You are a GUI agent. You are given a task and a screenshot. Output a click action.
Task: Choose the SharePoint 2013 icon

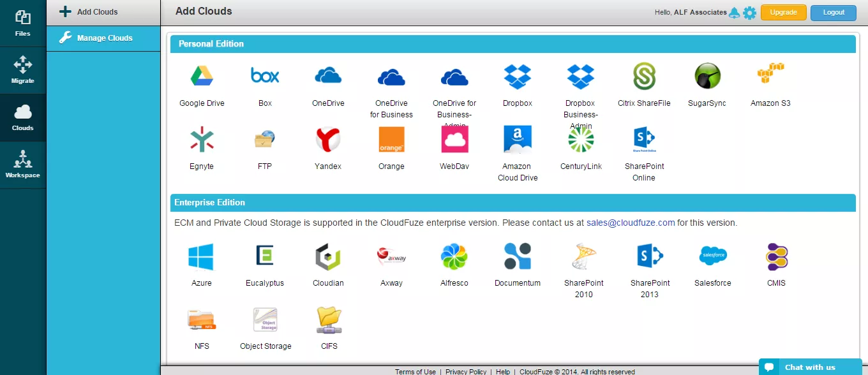[x=650, y=256]
